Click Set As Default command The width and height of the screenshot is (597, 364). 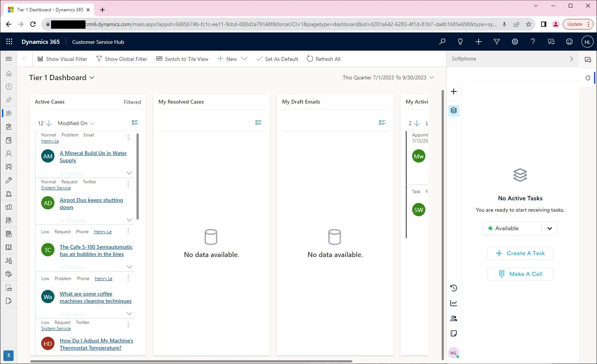(x=277, y=59)
